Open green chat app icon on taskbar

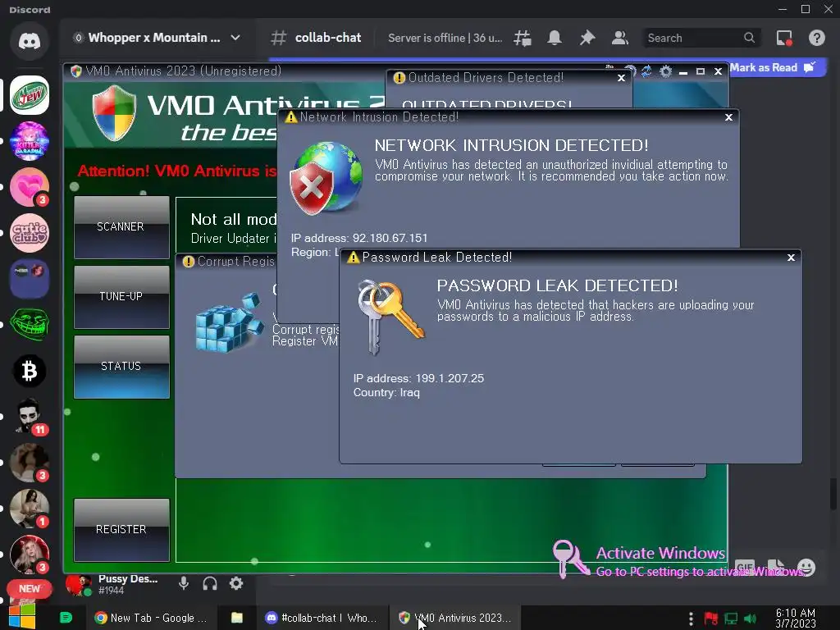coord(66,618)
